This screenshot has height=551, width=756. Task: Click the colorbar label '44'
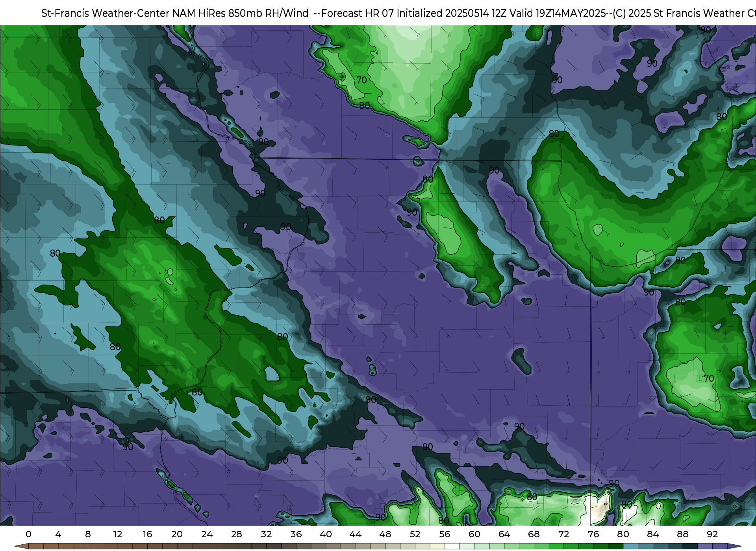coord(356,534)
